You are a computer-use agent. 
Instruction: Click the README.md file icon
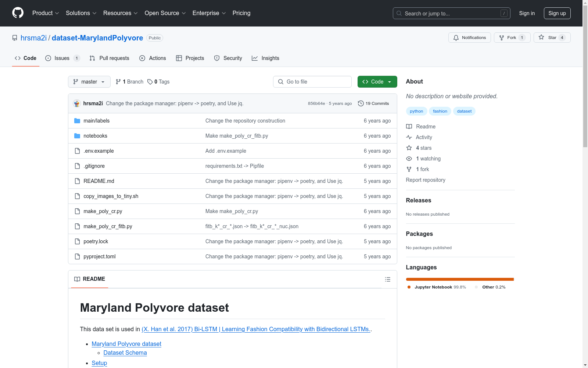pyautogui.click(x=77, y=181)
